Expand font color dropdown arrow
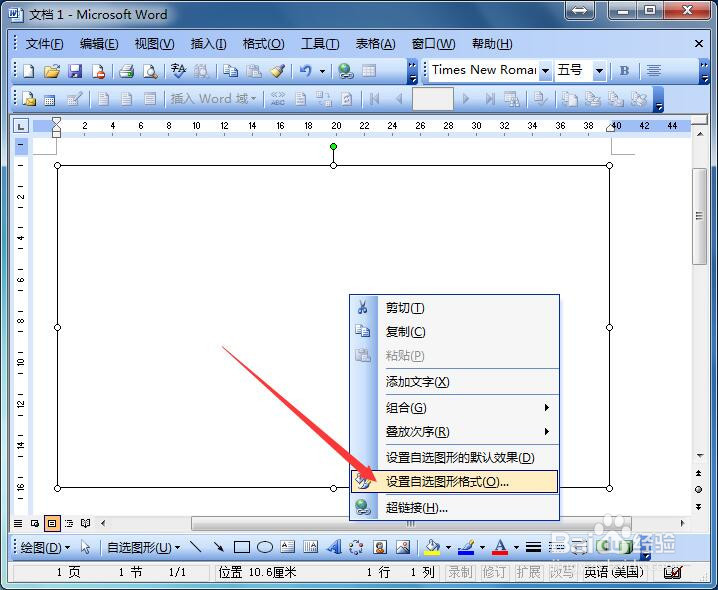The height and width of the screenshot is (590, 718). [x=516, y=547]
